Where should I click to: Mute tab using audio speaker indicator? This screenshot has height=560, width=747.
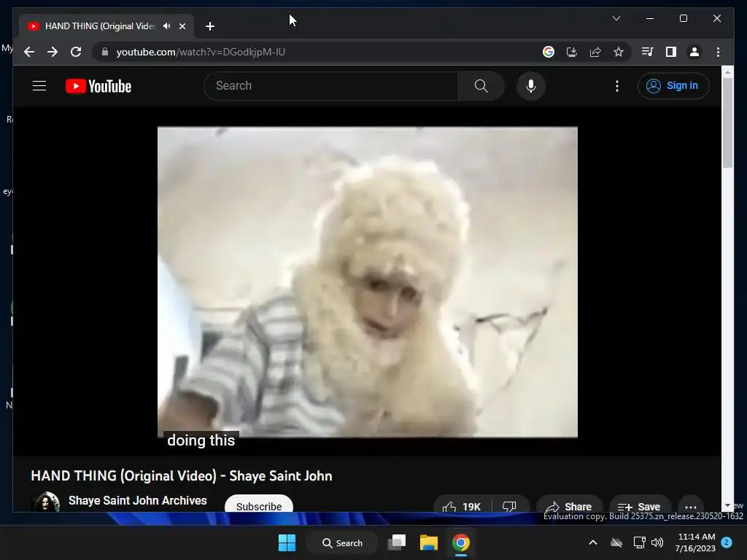(167, 26)
